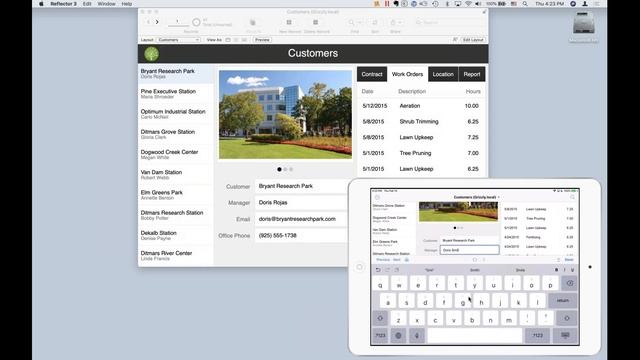Click the Office Phone field

(301, 236)
